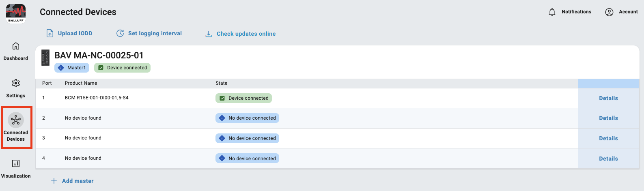The height and width of the screenshot is (191, 644).
Task: Click the Master1 badge
Action: pos(72,68)
